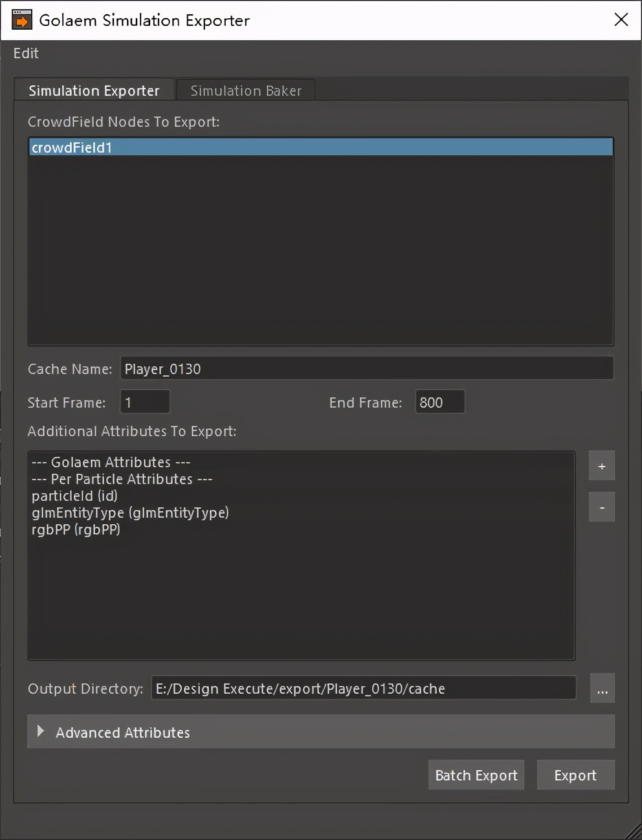
Task: Click the Golaem app icon in title bar
Action: pyautogui.click(x=21, y=20)
